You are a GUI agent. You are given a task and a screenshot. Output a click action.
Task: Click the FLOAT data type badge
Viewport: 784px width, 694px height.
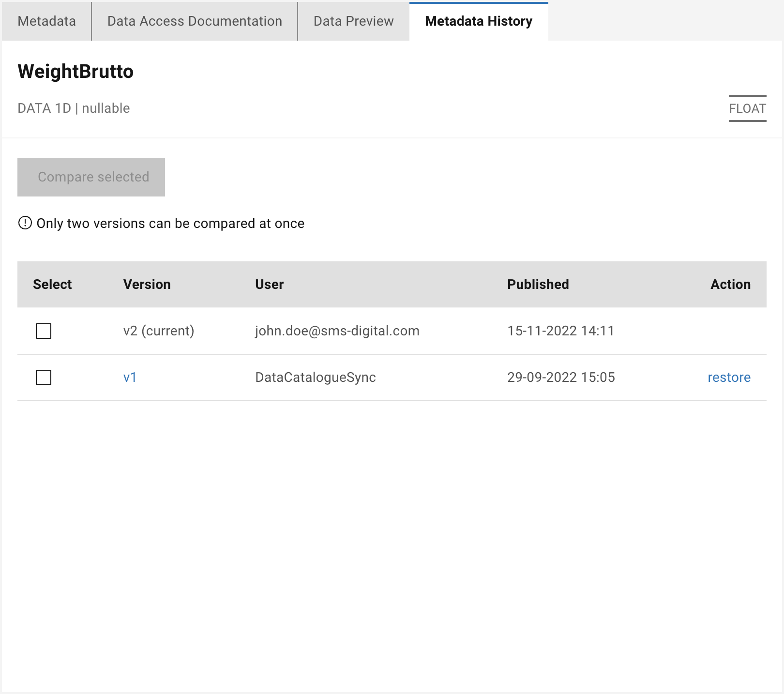[747, 108]
